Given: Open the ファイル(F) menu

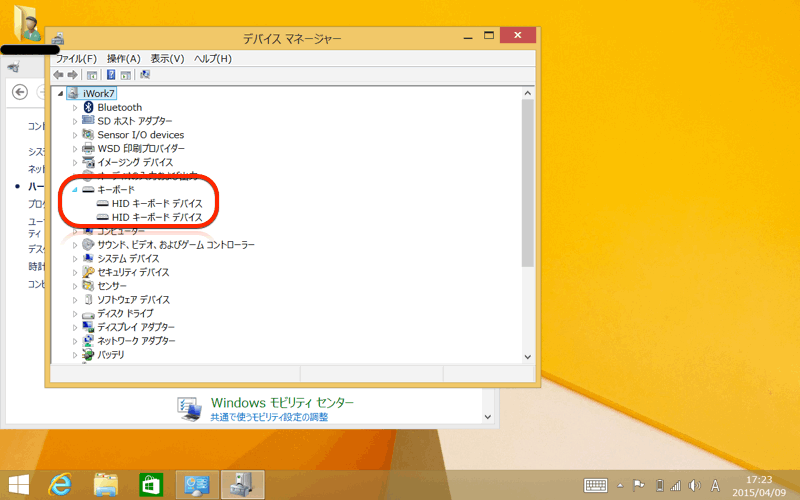Looking at the screenshot, I should pyautogui.click(x=76, y=59).
